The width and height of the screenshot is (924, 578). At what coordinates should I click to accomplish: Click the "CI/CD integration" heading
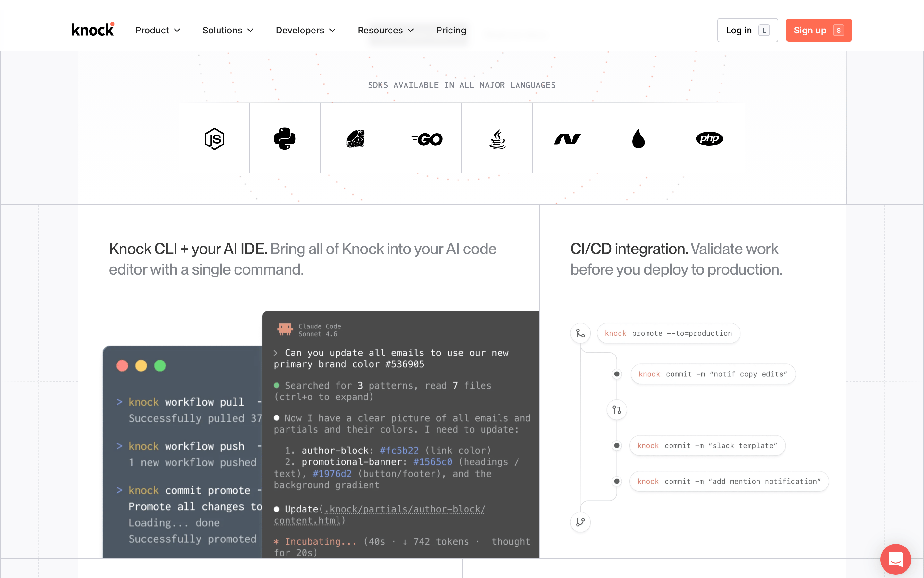point(629,249)
